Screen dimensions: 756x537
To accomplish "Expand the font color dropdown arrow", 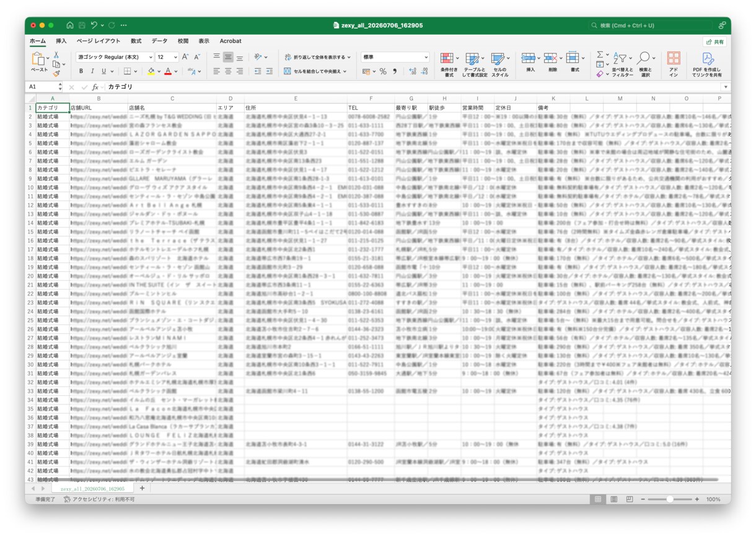I will (177, 71).
